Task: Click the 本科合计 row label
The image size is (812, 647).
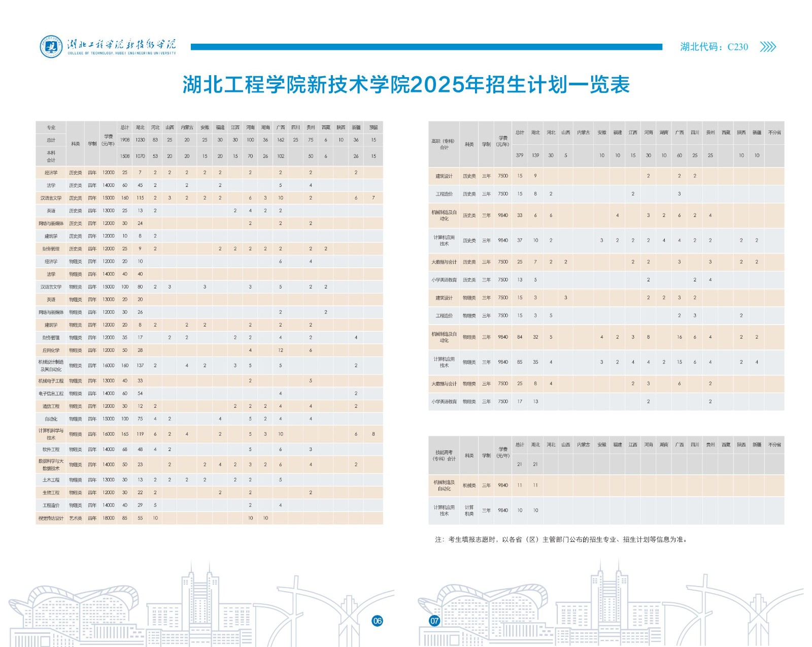Action: pyautogui.click(x=51, y=156)
